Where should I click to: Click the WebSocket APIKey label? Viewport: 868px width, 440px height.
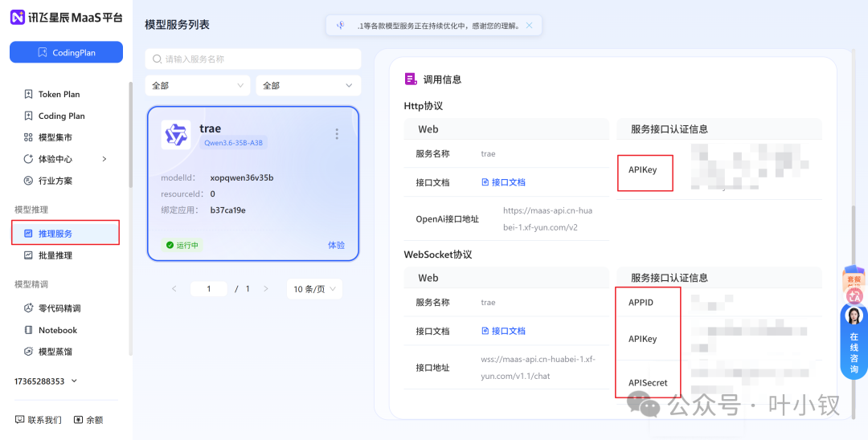tap(643, 339)
